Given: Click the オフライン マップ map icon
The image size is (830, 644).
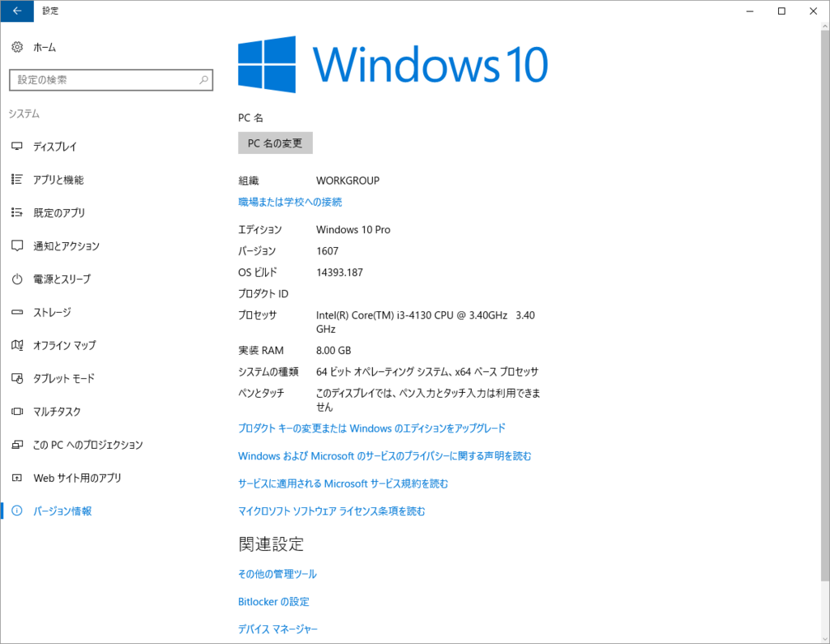Looking at the screenshot, I should click(17, 346).
